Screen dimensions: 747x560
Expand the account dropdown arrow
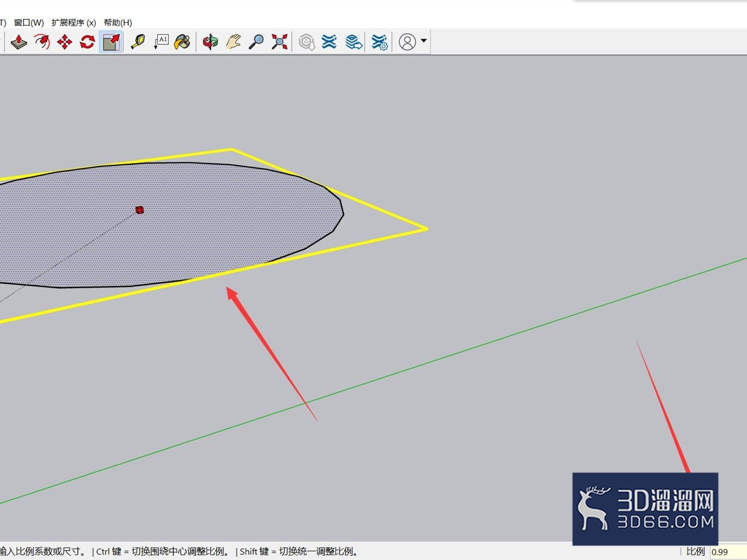click(x=424, y=41)
